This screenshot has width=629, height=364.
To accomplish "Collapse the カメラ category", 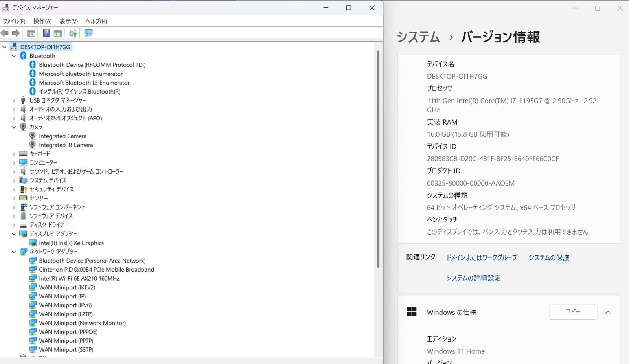I will pyautogui.click(x=14, y=127).
